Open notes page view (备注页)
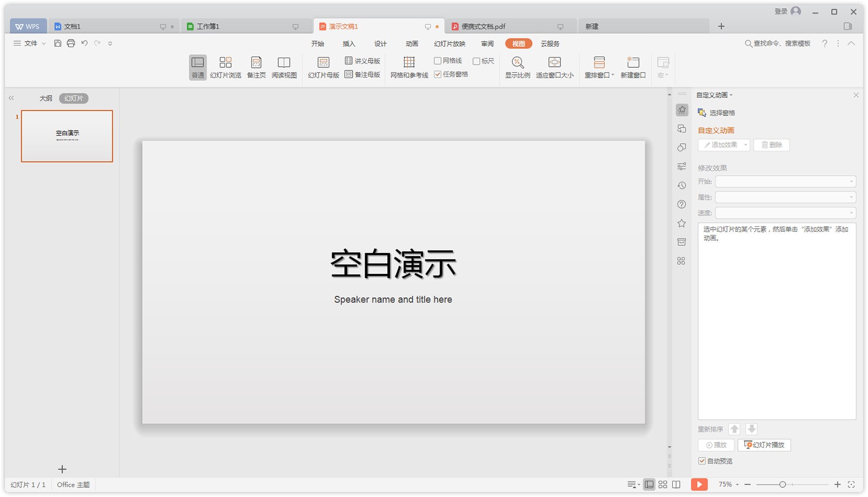 click(x=256, y=66)
